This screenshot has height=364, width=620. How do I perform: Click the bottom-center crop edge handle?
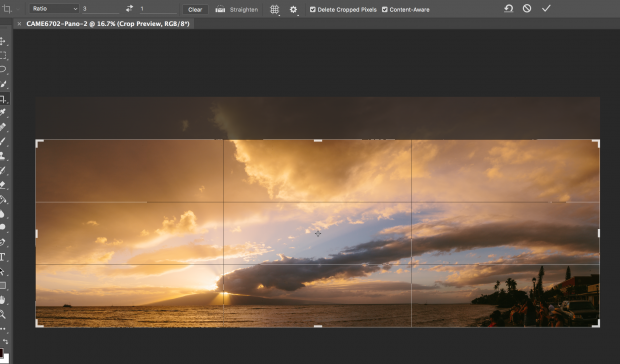(318, 326)
